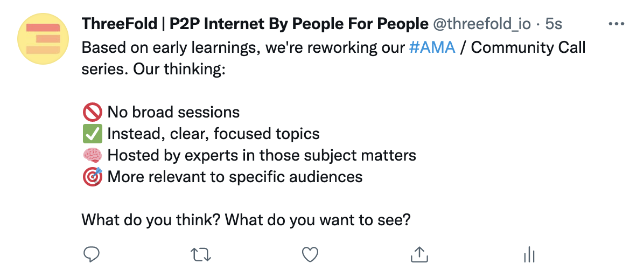The height and width of the screenshot is (277, 644).
Task: Open the tweet permalink via the 5s timestamp
Action: pos(553,24)
